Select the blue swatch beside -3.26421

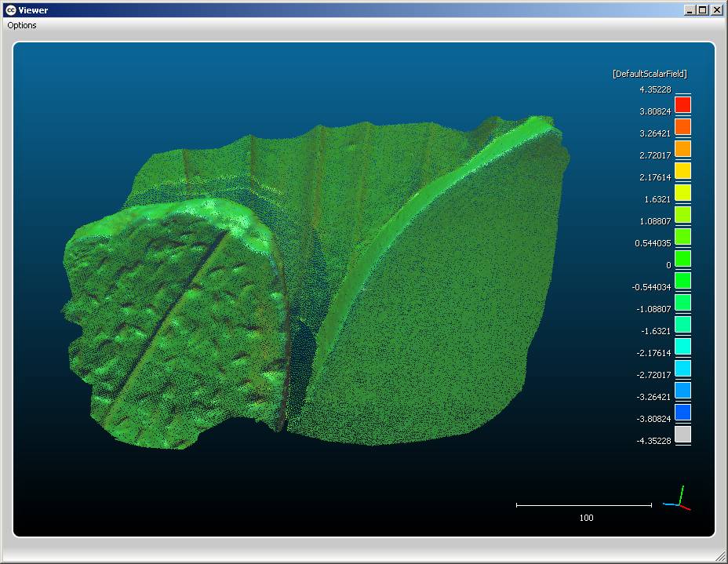pos(681,412)
